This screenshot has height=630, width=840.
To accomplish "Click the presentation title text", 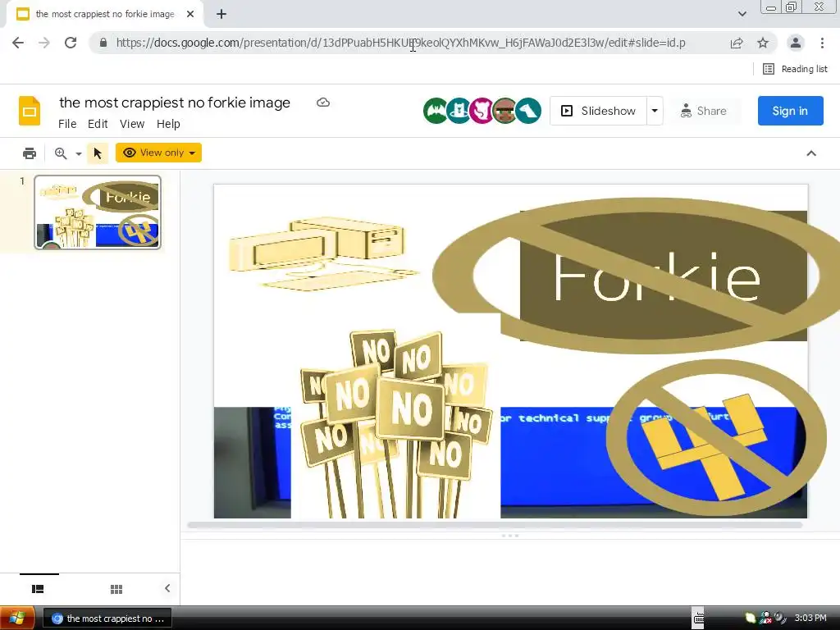I will 175,103.
